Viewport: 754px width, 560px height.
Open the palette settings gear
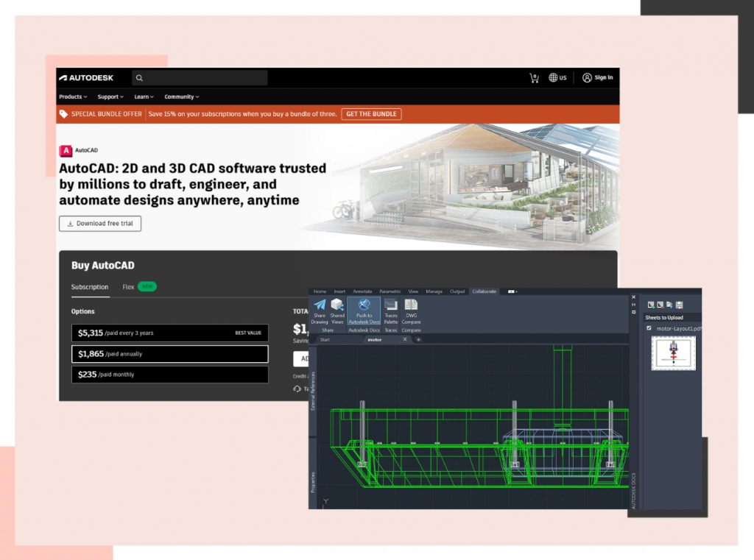[633, 312]
